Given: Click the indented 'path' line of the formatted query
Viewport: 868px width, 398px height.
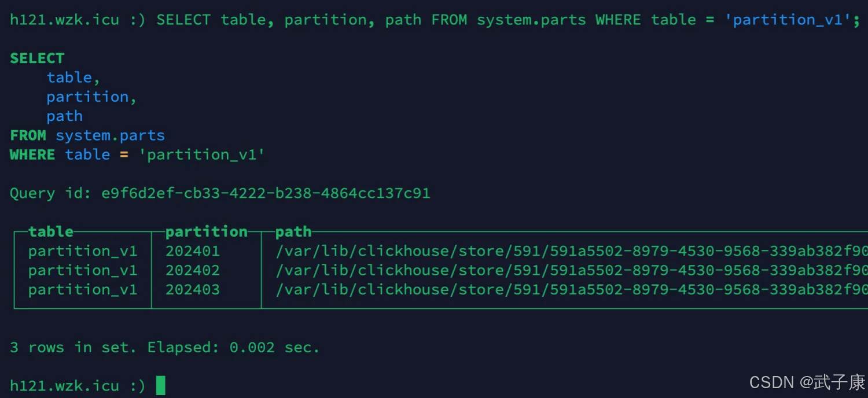Looking at the screenshot, I should click(x=64, y=116).
